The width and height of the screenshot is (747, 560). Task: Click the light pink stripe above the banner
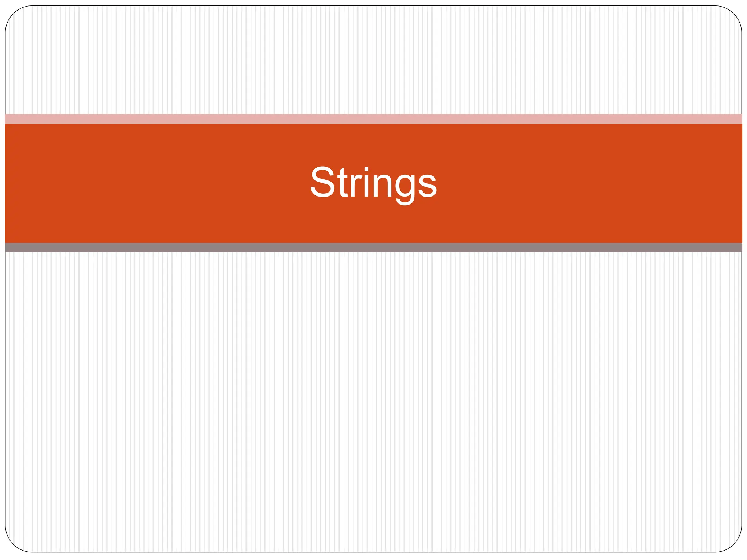point(373,119)
